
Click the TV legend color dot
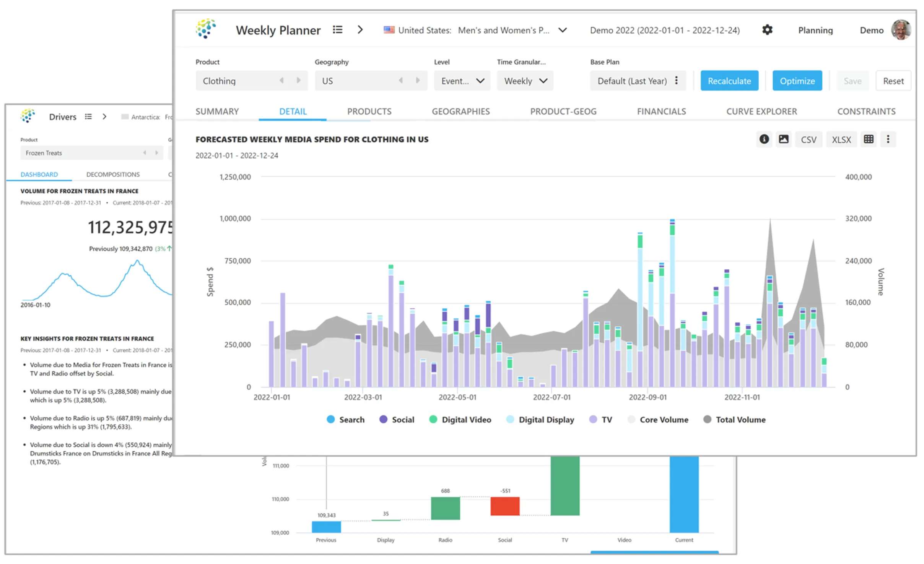point(592,419)
